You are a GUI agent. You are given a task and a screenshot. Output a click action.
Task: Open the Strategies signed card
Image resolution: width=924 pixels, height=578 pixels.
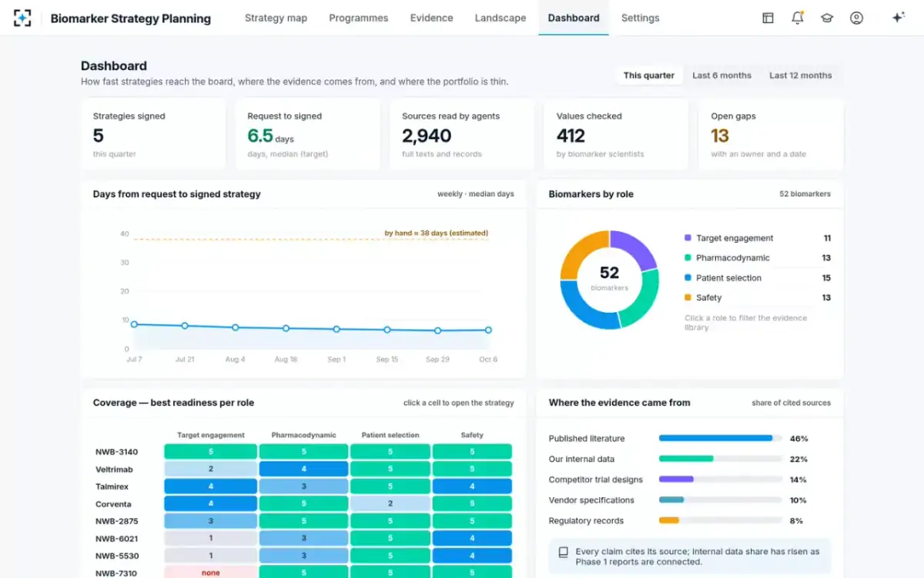[153, 134]
